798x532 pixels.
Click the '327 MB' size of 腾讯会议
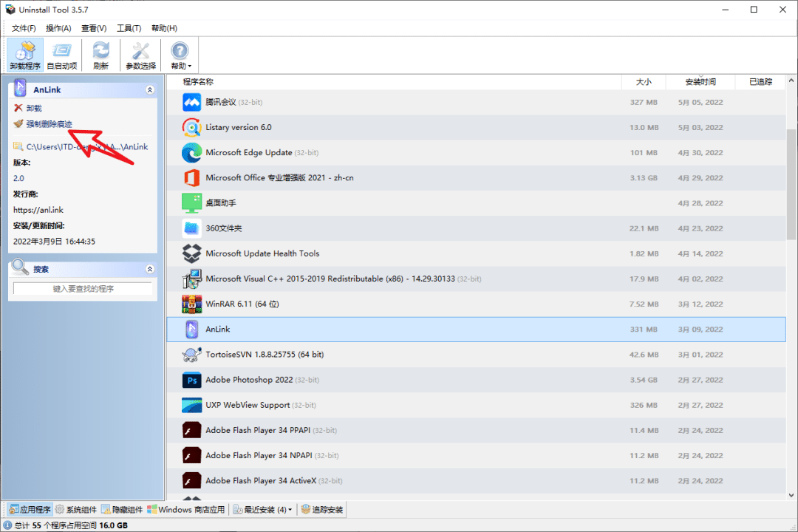pyautogui.click(x=644, y=102)
